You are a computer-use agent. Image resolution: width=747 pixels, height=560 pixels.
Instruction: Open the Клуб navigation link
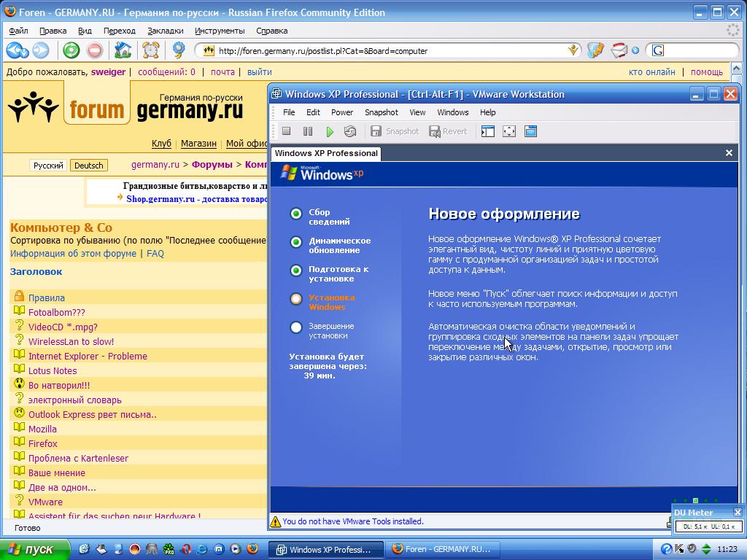(161, 144)
